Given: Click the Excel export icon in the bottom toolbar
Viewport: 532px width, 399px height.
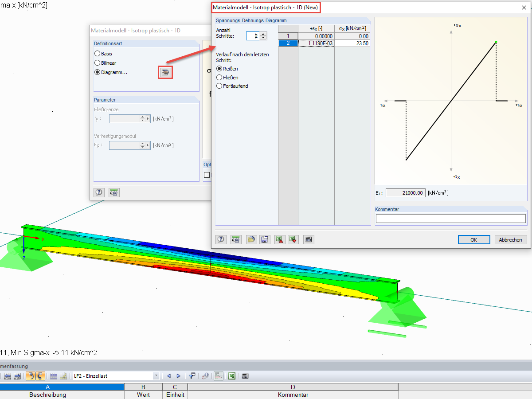Looking at the screenshot, I should (231, 376).
